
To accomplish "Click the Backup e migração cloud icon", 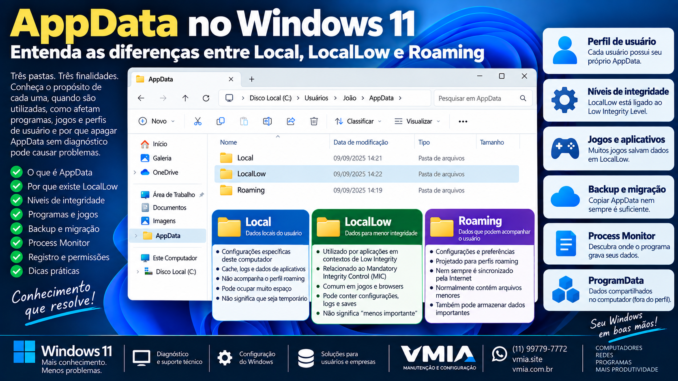I will point(565,197).
